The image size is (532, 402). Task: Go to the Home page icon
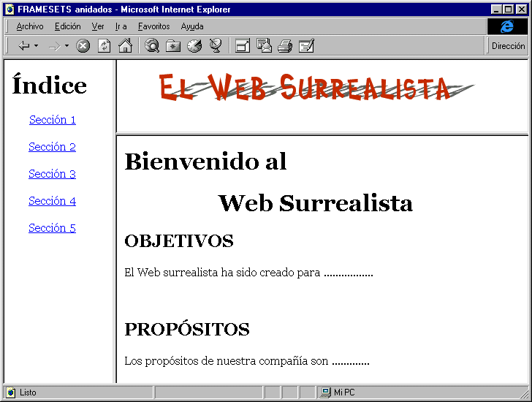click(x=125, y=46)
